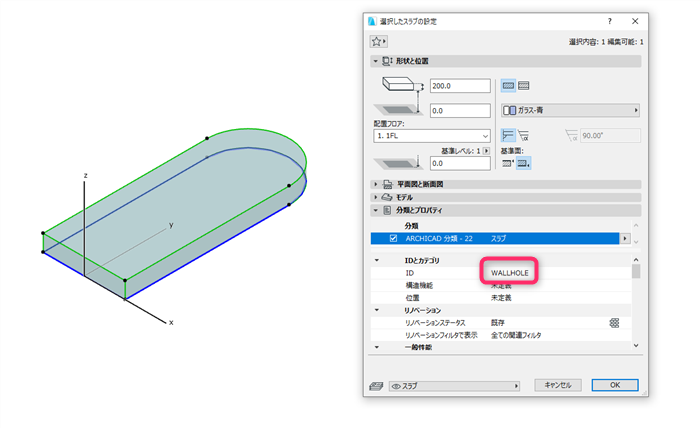Screen dimensions: 700x429
Task: Click the properties list scrollbar thumb
Action: pos(636,271)
